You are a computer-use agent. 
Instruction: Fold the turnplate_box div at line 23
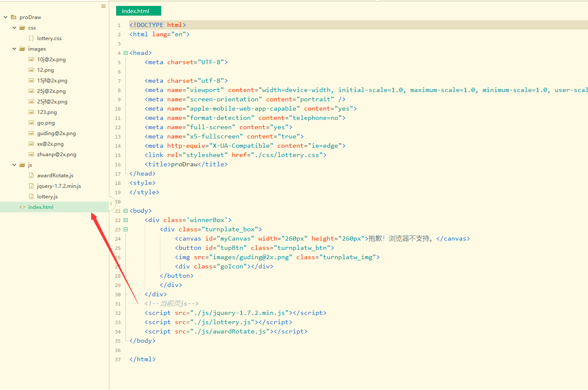pos(125,230)
